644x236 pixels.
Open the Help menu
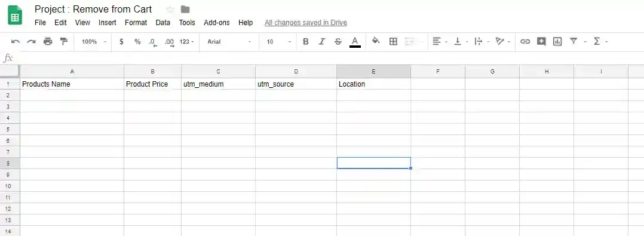click(x=246, y=23)
